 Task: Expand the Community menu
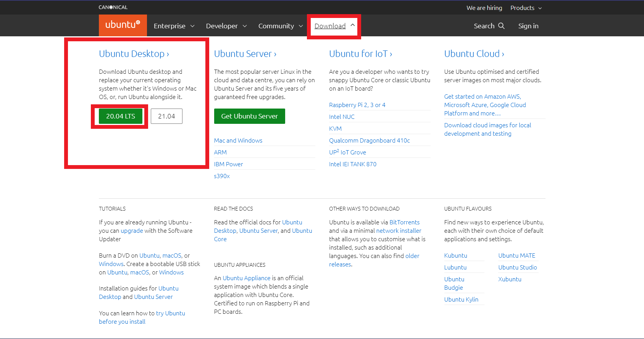(281, 26)
